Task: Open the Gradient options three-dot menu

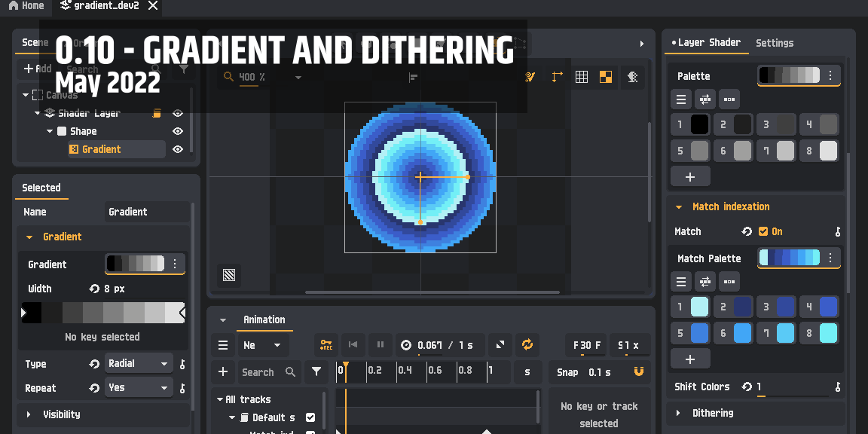Action: [175, 264]
